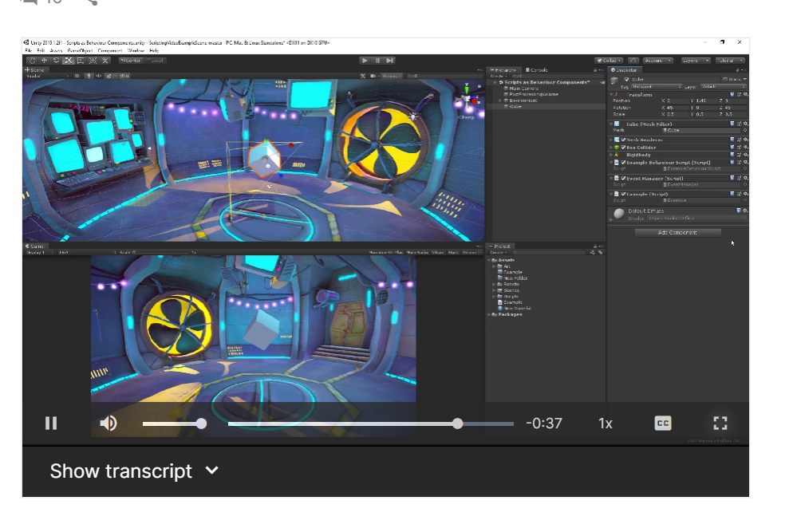Select PostProcessingVolume in the Hierarchy
Image resolution: width=797 pixels, height=532 pixels.
click(531, 94)
